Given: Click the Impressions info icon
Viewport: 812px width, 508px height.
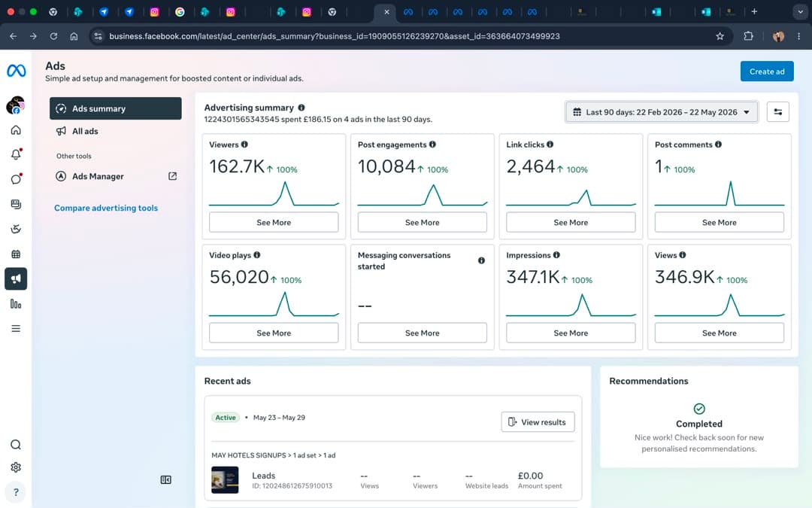Looking at the screenshot, I should click(556, 255).
